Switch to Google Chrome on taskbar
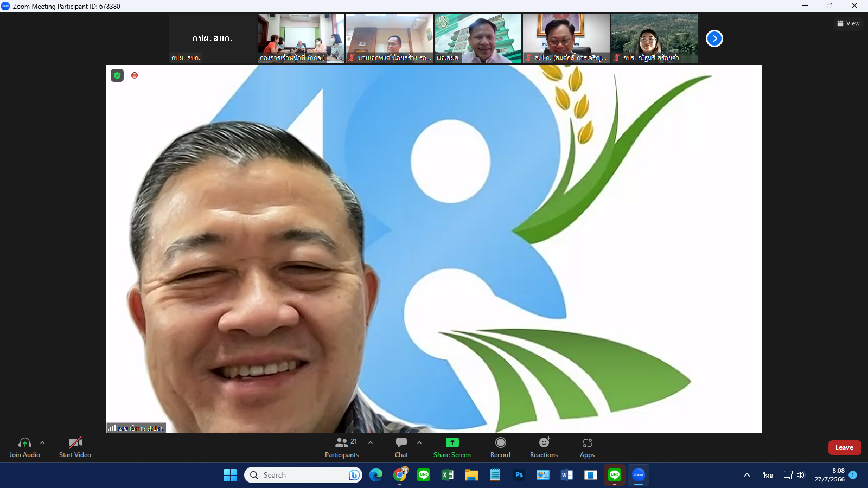The height and width of the screenshot is (488, 868). click(400, 475)
